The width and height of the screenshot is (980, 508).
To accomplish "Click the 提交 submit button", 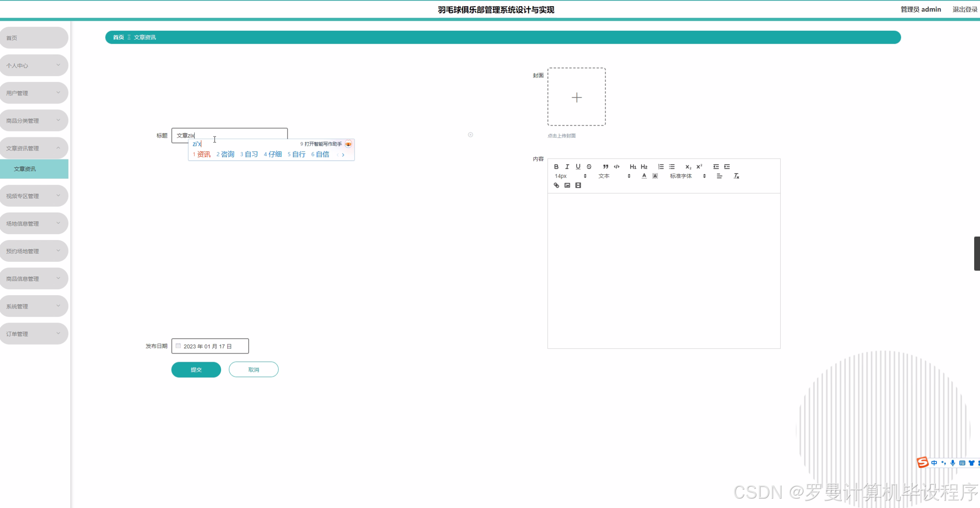I will coord(196,370).
